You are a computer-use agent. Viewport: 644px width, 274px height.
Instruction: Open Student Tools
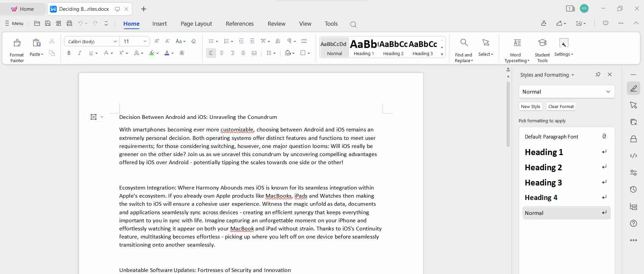click(x=542, y=51)
